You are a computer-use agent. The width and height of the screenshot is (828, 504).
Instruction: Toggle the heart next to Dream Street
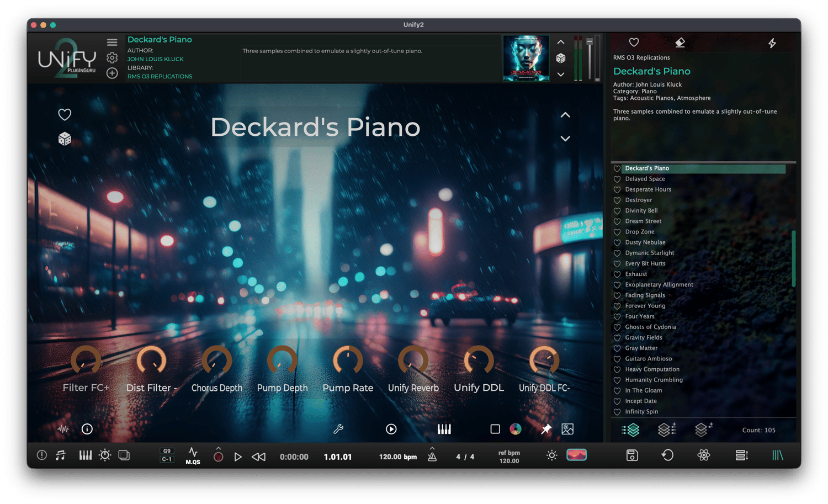617,221
